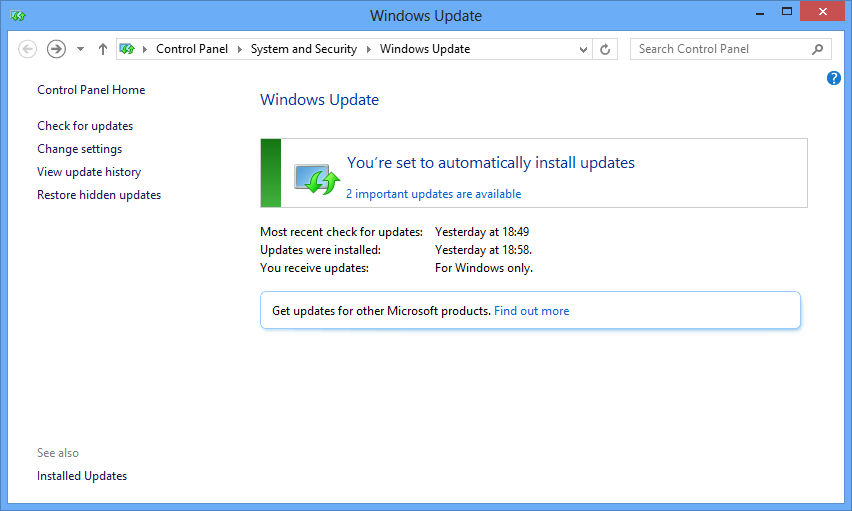Go up one level with Up arrow
Screen dimensions: 852x511
pyautogui.click(x=103, y=49)
